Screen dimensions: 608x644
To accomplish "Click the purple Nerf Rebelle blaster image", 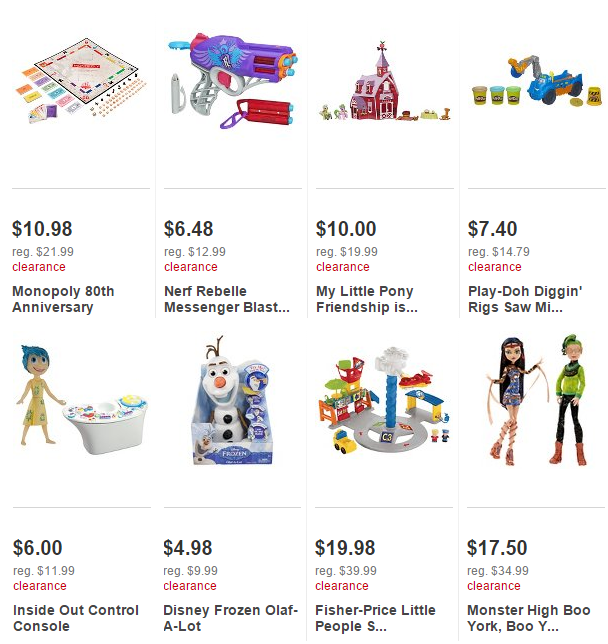I will [233, 80].
